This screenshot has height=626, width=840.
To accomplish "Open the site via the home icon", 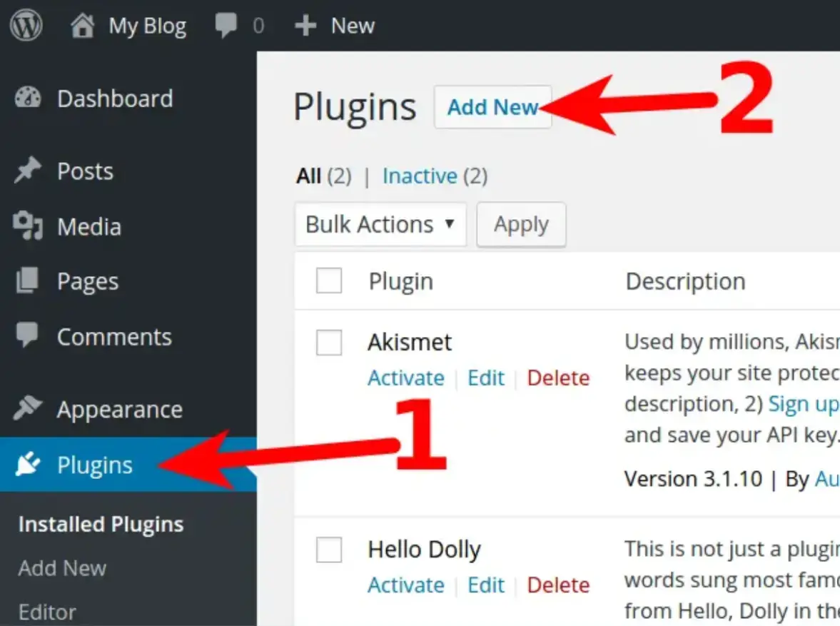I will [82, 24].
